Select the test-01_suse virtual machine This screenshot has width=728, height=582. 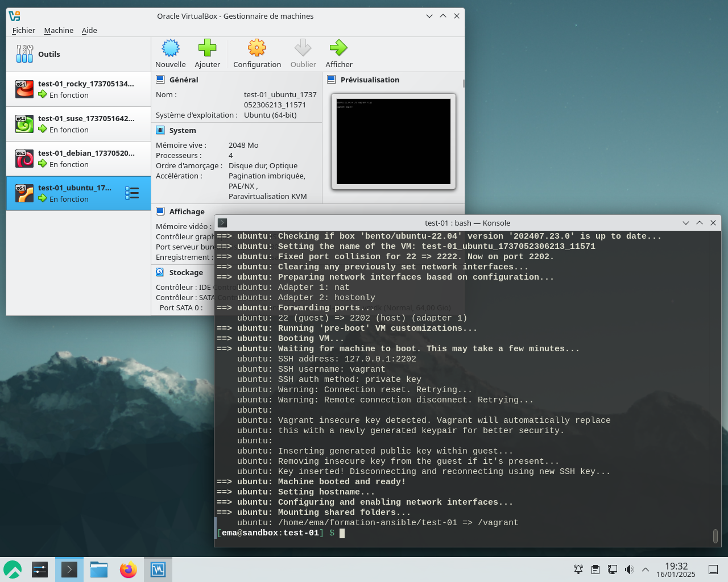(x=74, y=123)
